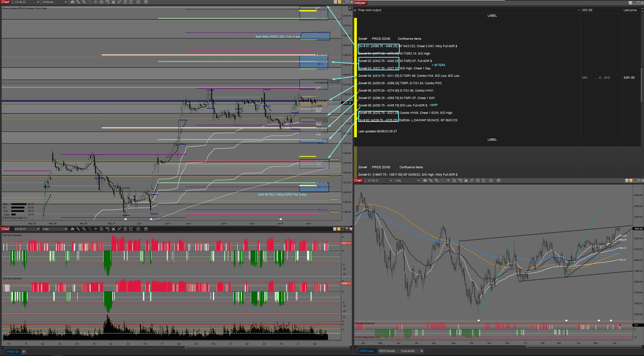Click Add Wkly FOTO annotation on 60 Minute chart

tap(278, 37)
